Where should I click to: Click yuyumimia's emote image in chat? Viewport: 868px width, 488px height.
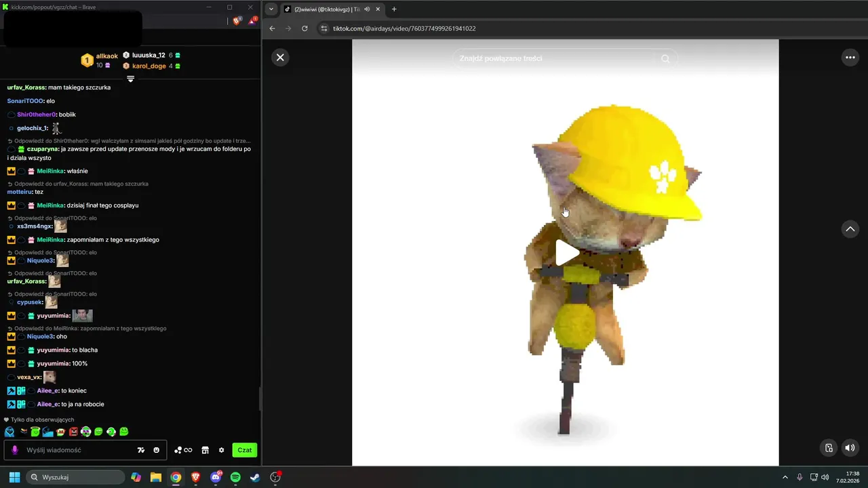[83, 315]
